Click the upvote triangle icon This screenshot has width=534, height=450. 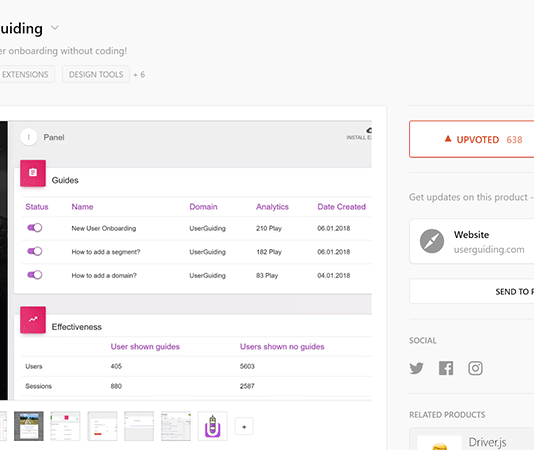pos(448,139)
